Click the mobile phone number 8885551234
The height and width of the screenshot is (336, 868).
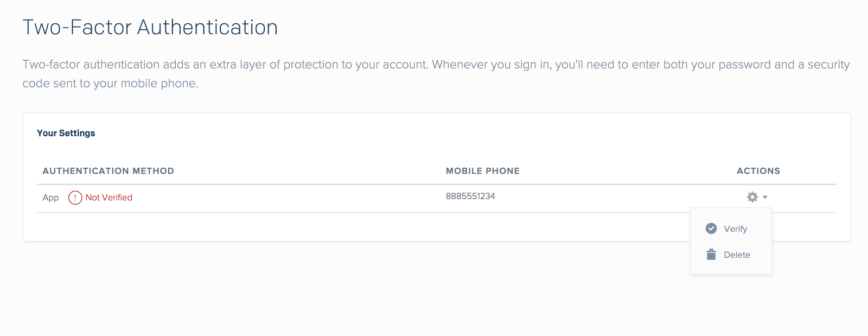click(470, 196)
